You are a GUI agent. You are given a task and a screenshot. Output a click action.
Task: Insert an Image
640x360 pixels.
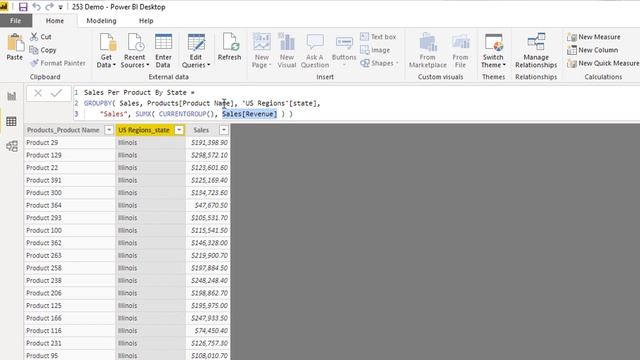coord(375,50)
